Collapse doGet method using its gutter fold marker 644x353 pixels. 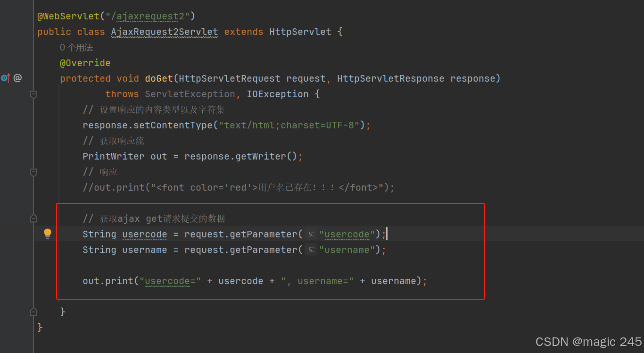click(x=33, y=94)
